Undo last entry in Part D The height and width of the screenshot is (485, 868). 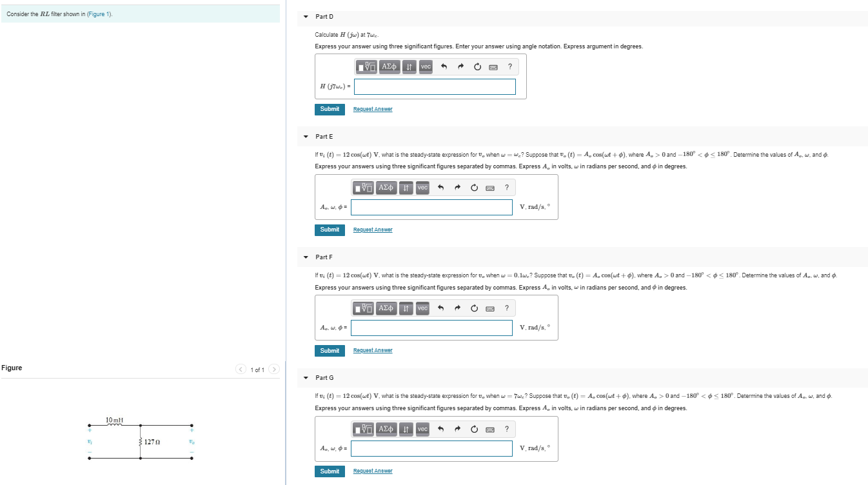[444, 66]
